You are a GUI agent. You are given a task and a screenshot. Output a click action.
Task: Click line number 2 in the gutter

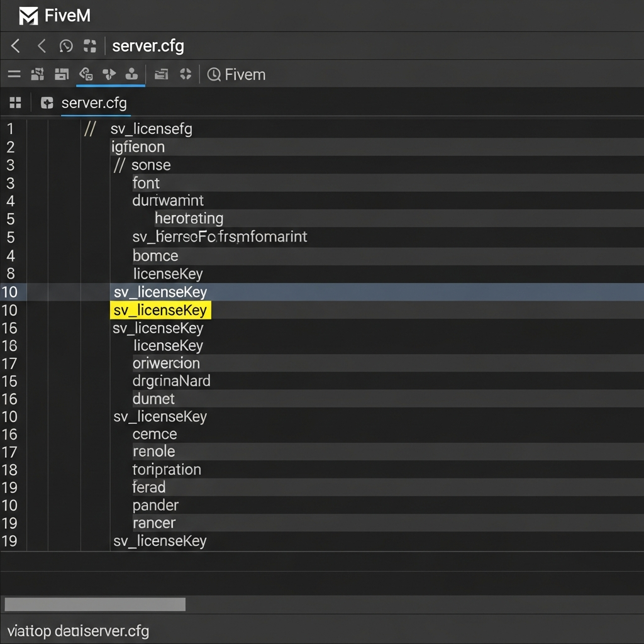(x=10, y=147)
